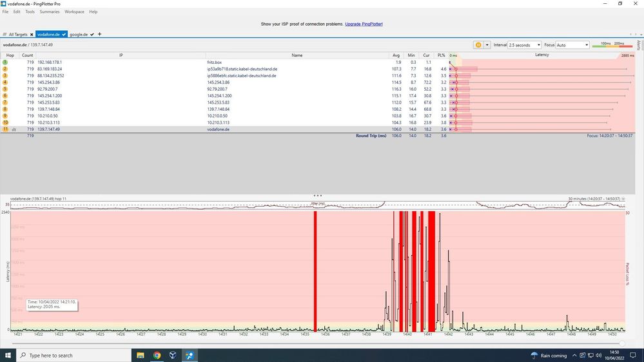Image resolution: width=644 pixels, height=362 pixels.
Task: Open Google Chrome from taskbar
Action: pos(157,355)
